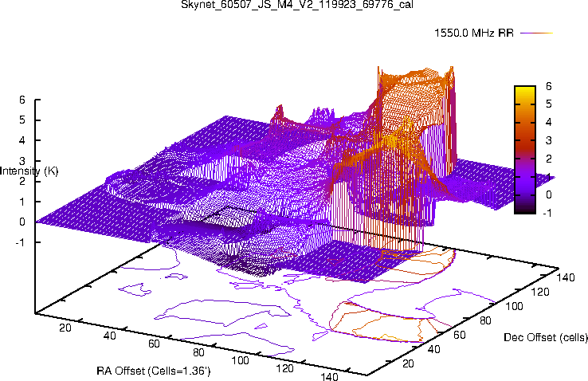The height and width of the screenshot is (381, 588).
Task: Click the Dec Offset tick label 20
Action: [x=408, y=363]
